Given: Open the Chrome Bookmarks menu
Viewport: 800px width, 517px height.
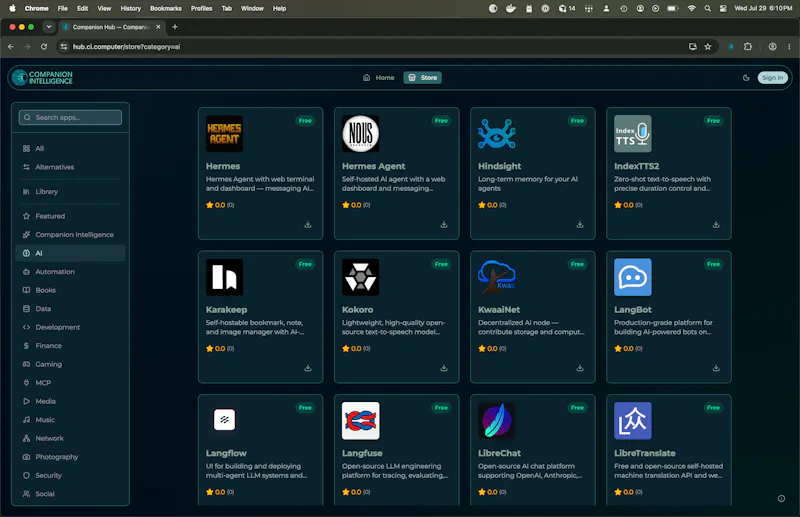Looking at the screenshot, I should [x=165, y=9].
